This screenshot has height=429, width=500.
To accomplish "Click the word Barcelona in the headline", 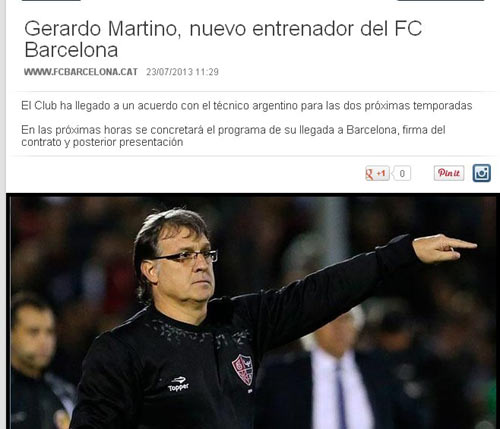I will click(71, 50).
